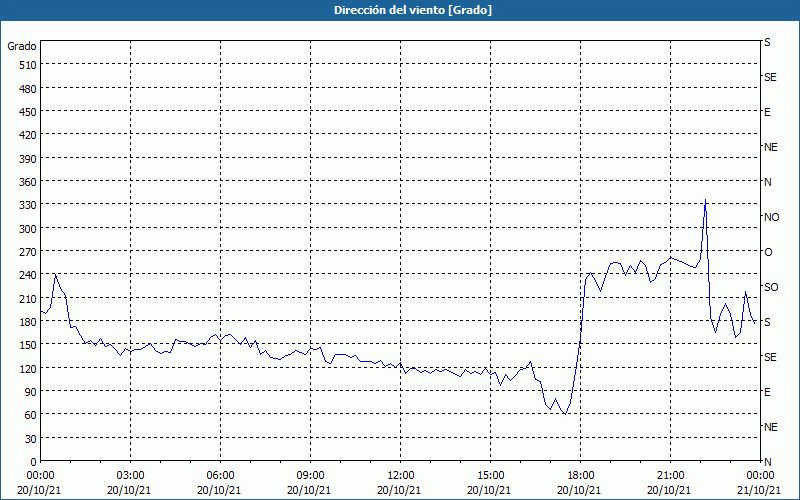Click the 09:00 time label
Image resolution: width=800 pixels, height=500 pixels.
[x=310, y=476]
